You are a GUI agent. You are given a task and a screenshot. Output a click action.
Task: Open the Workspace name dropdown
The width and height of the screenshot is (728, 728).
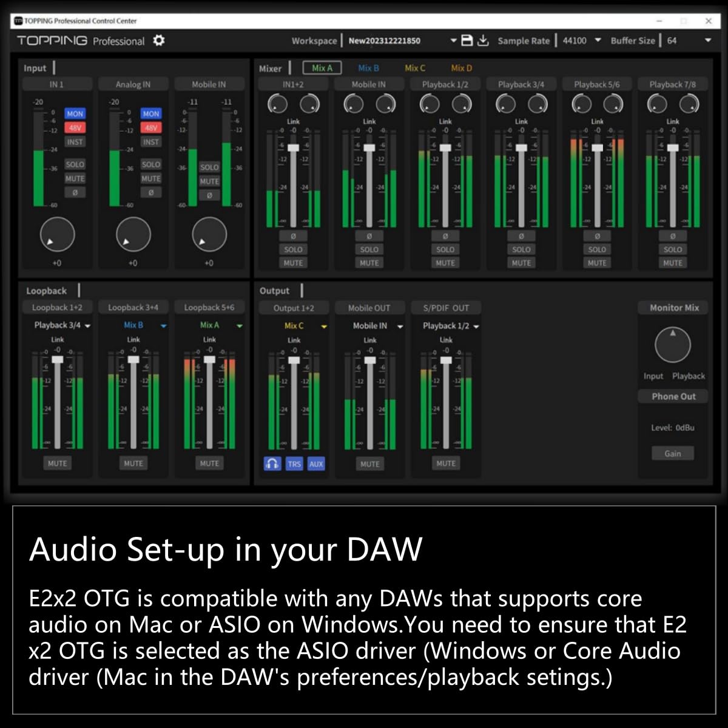click(x=453, y=41)
